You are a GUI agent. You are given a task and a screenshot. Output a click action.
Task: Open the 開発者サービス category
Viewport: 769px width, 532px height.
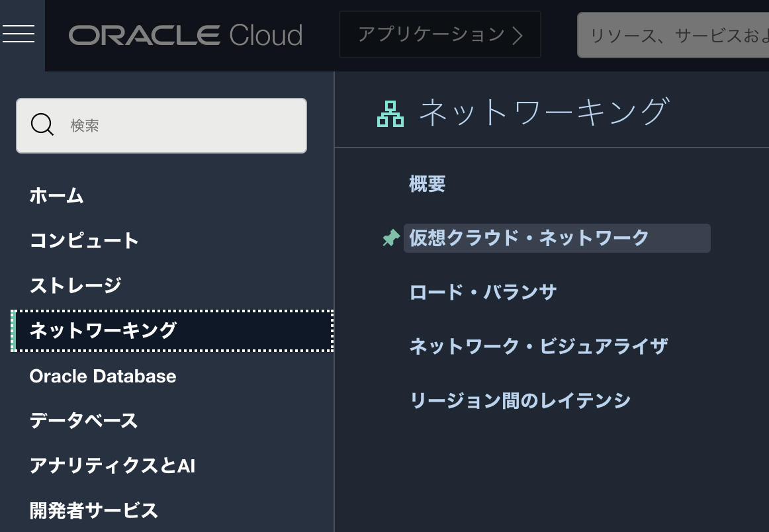pos(93,511)
